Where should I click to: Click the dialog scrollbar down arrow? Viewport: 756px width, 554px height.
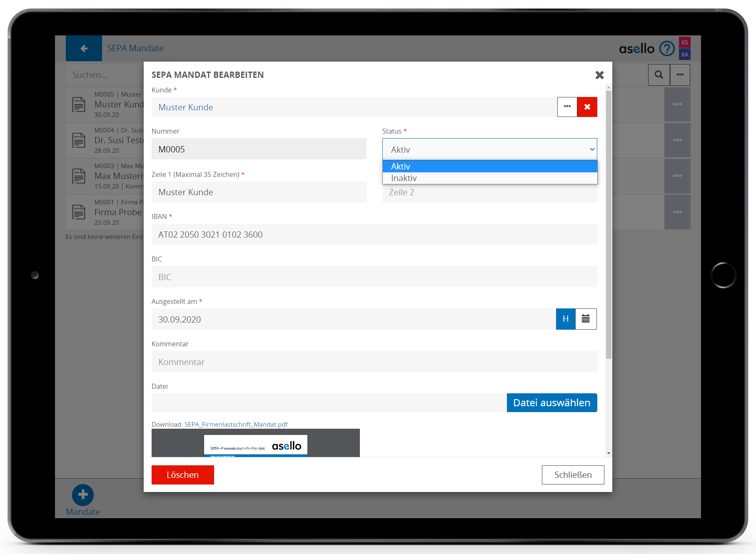(x=609, y=453)
